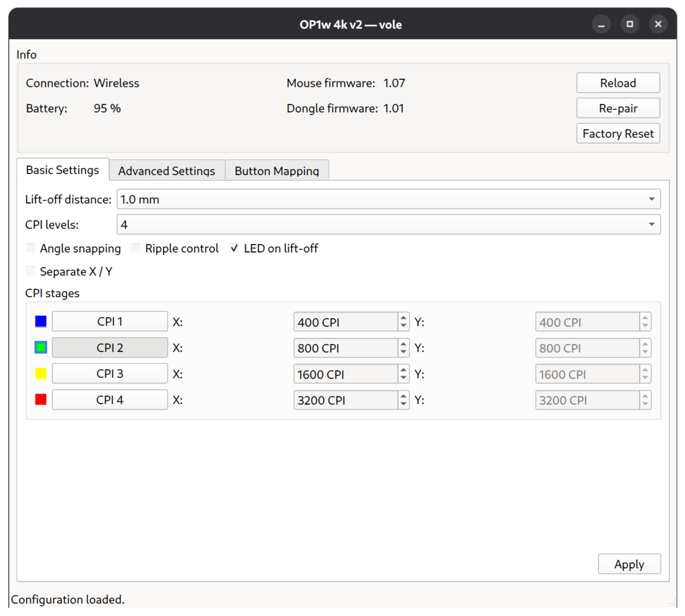Click the Factory Reset button
Image resolution: width=685 pixels, height=616 pixels.
pos(618,133)
